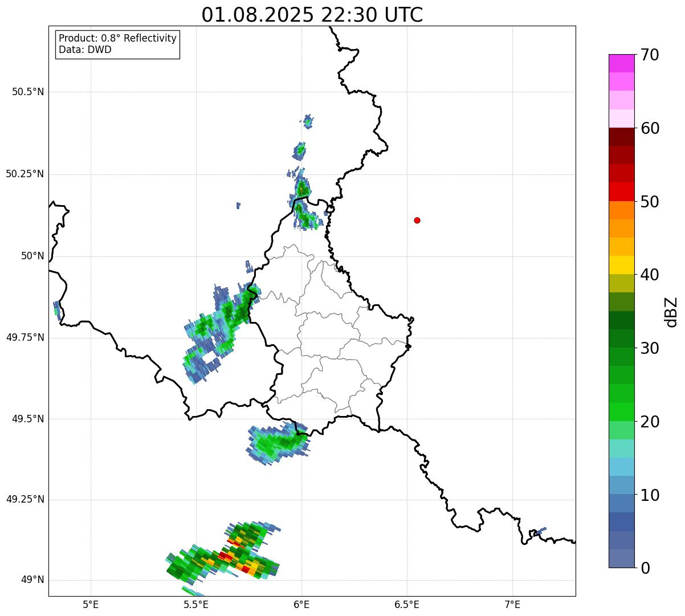Click the bottom blue-gray swatch above 0
The height and width of the screenshot is (616, 685).
pos(621,558)
